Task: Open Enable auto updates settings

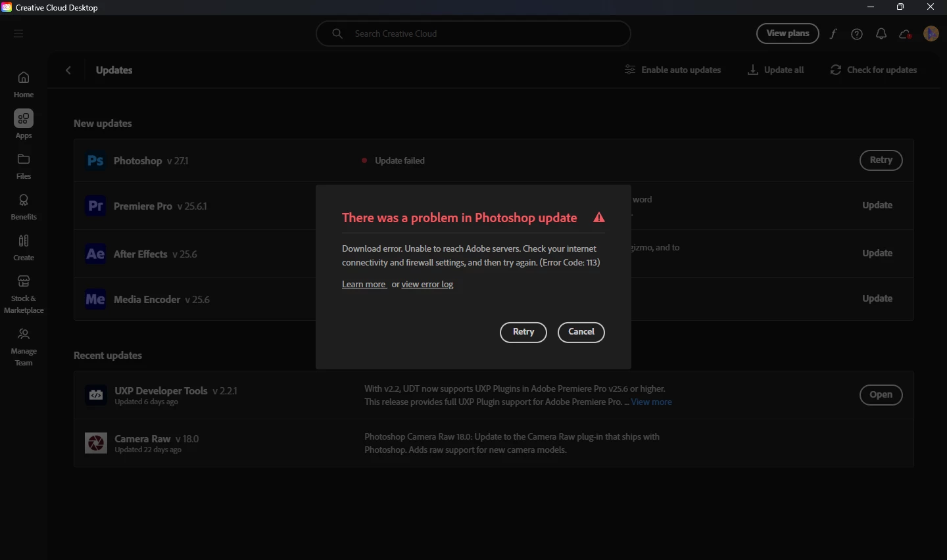Action: [673, 70]
